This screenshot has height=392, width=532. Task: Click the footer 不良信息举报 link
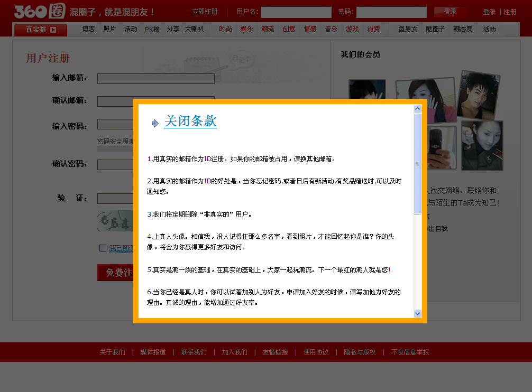coord(410,352)
